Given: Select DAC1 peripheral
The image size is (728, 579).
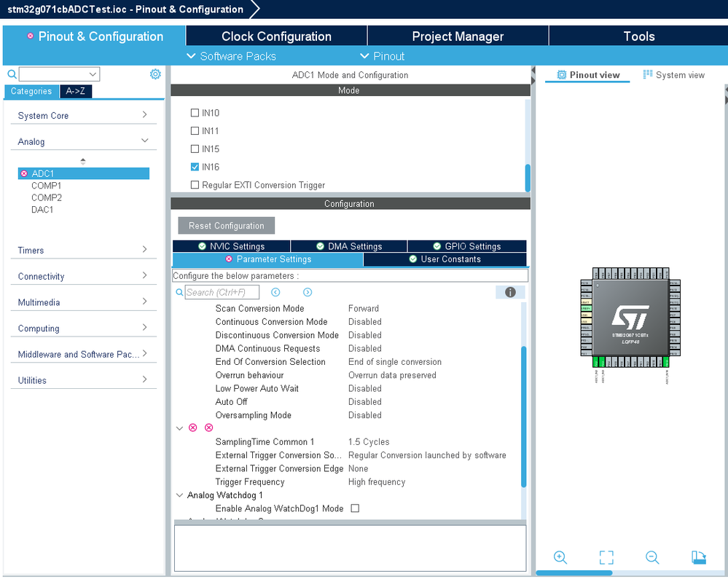Looking at the screenshot, I should coord(42,210).
